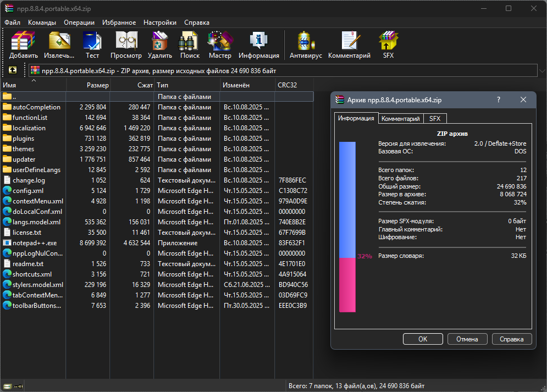Screen dimensions: 547x392
Task: Open the Избранное menu
Action: [x=119, y=23]
